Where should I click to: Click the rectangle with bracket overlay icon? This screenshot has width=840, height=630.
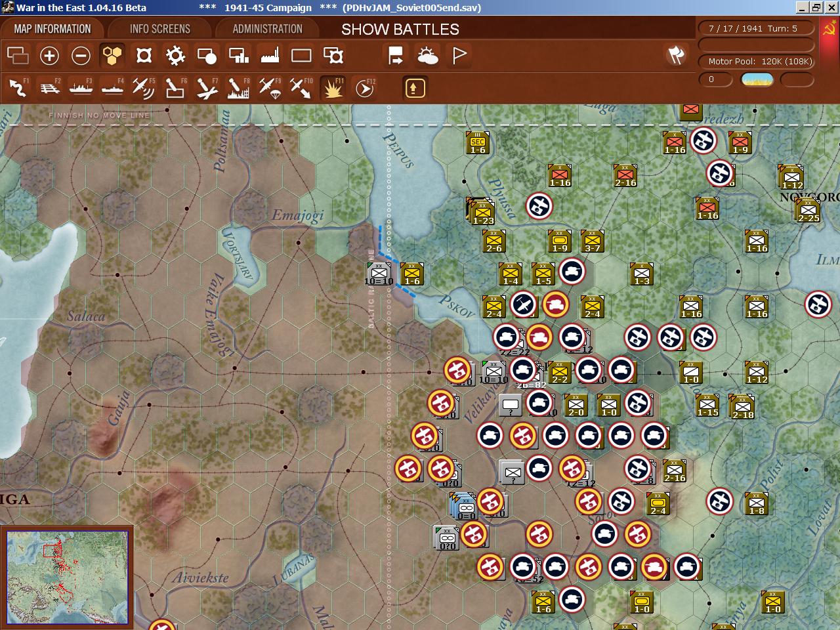click(333, 56)
